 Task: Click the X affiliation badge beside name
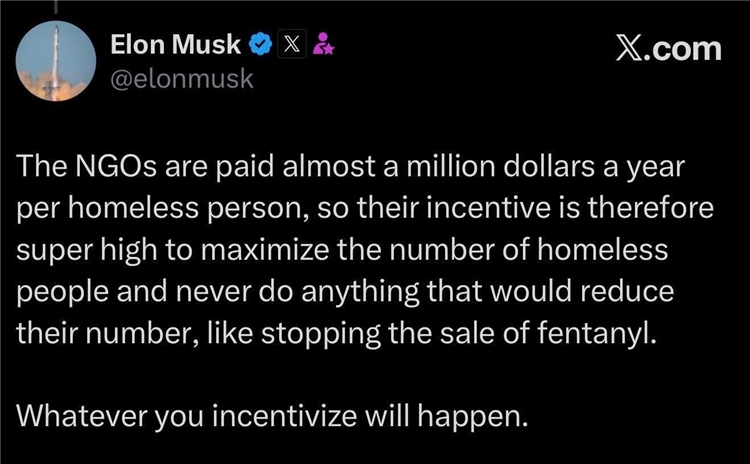point(291,45)
